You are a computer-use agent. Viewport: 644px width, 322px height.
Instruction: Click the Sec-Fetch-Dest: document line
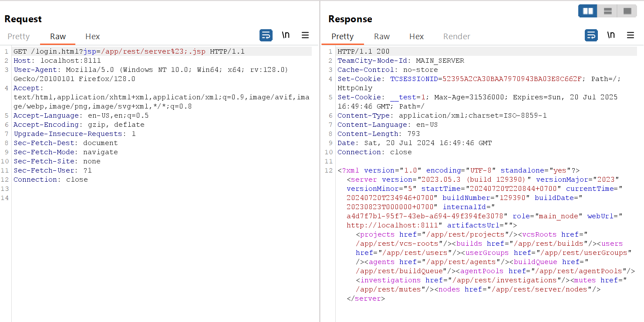click(x=66, y=143)
